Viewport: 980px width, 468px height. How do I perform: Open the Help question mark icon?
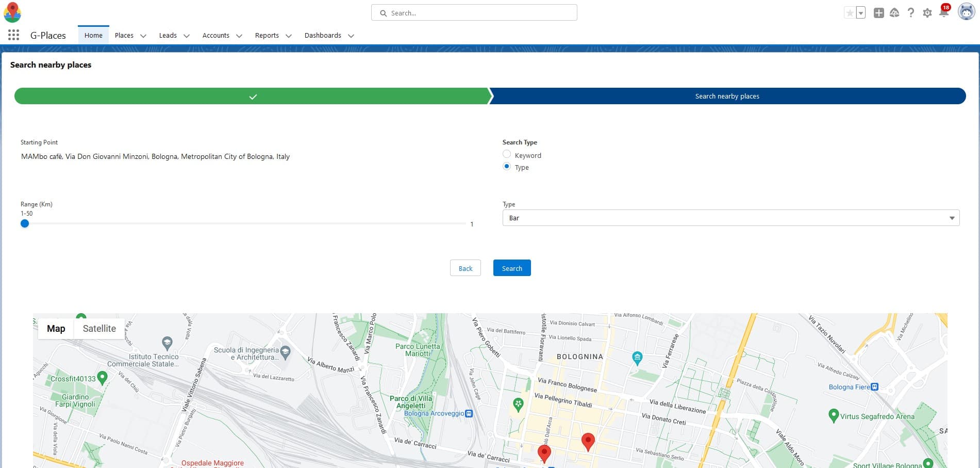coord(911,13)
